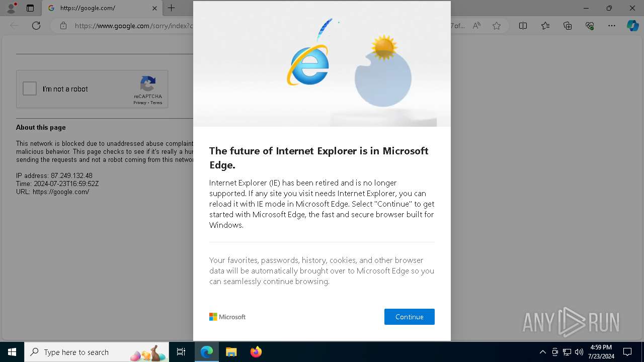644x362 pixels.
Task: Add this page to favorites star
Action: (x=497, y=26)
